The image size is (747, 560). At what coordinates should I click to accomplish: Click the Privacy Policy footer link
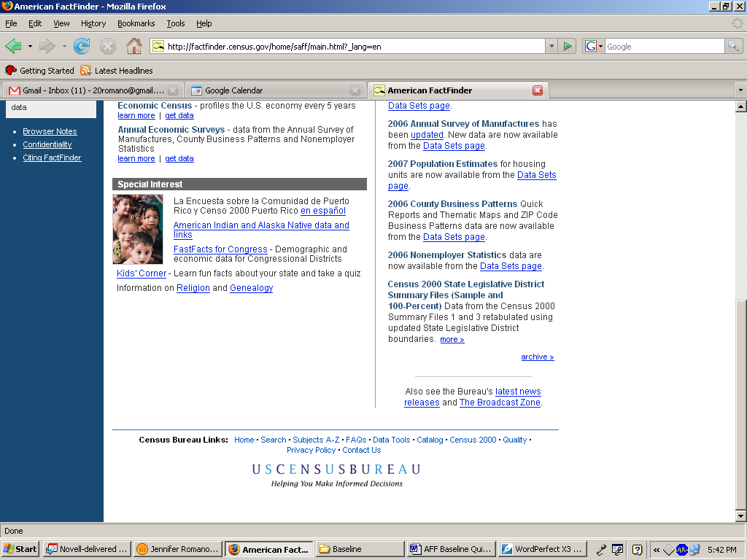[311, 450]
